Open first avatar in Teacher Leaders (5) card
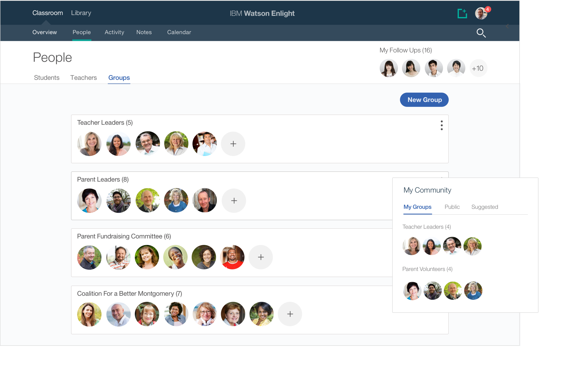This screenshot has width=562, height=392. pyautogui.click(x=89, y=144)
